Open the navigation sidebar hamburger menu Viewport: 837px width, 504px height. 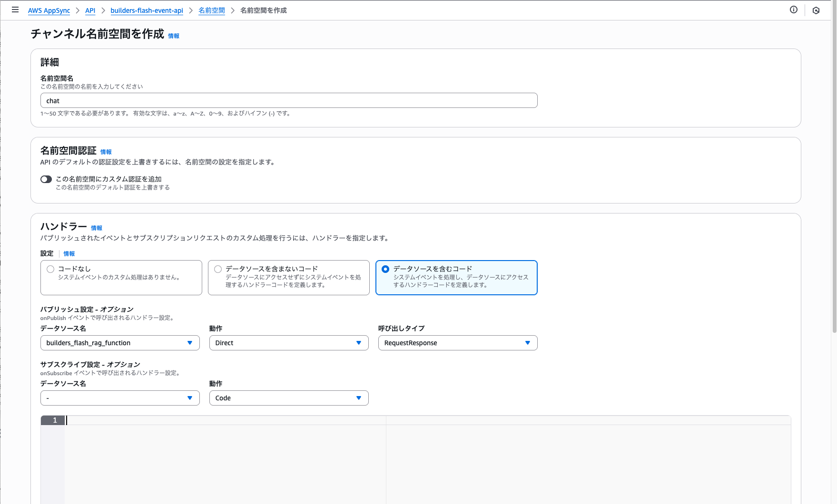(15, 10)
